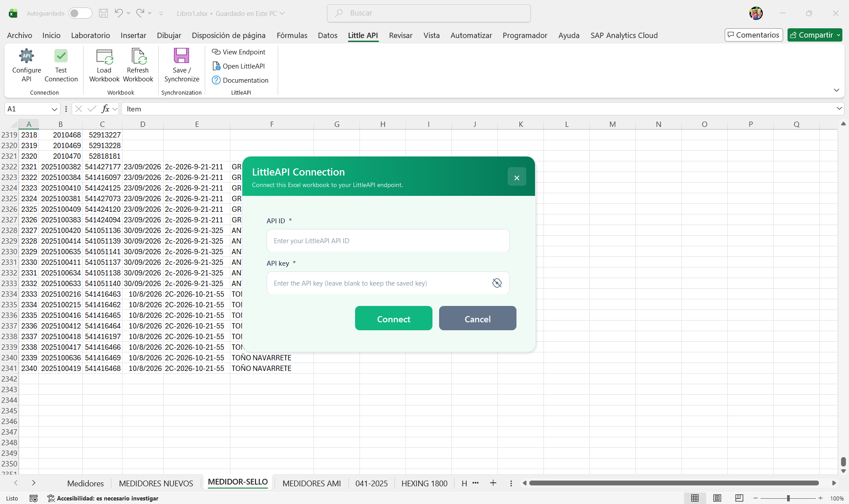Click the horizontal scrollbar
Screen dimensions: 849x504
point(674,483)
